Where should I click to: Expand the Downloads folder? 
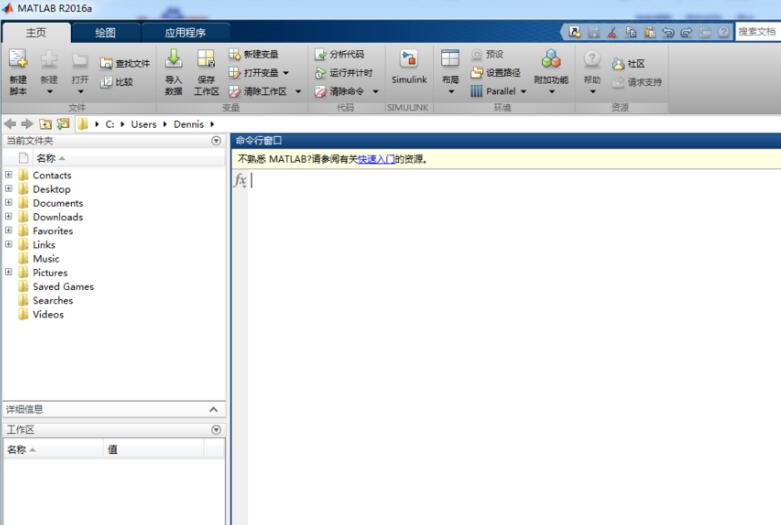pos(8,217)
